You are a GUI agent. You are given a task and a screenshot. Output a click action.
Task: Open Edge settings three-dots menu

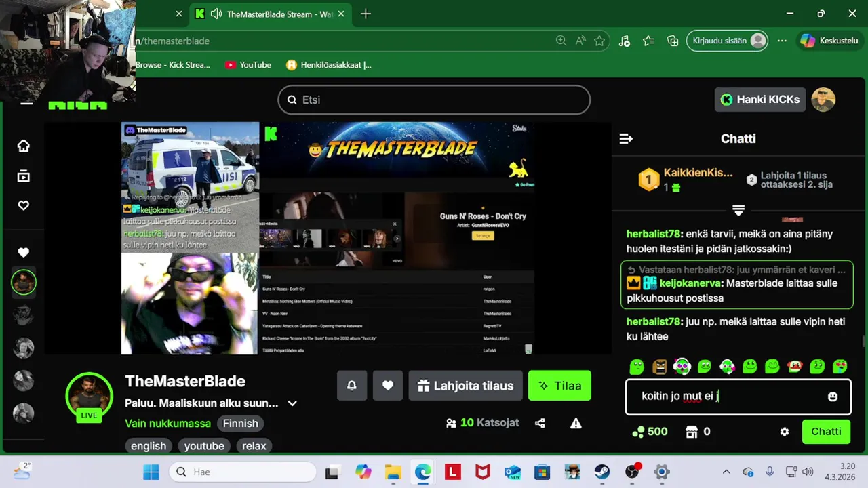click(782, 41)
